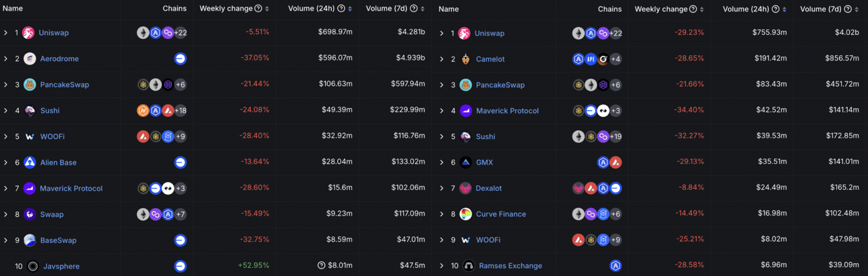Image resolution: width=868 pixels, height=276 pixels.
Task: Expand the PancakeSwap row in left table
Action: pyautogui.click(x=6, y=85)
